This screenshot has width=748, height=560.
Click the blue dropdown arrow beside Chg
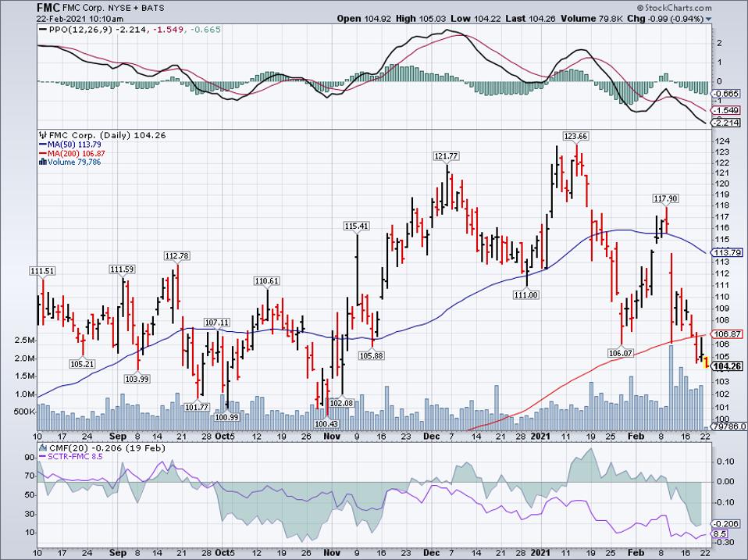click(708, 19)
